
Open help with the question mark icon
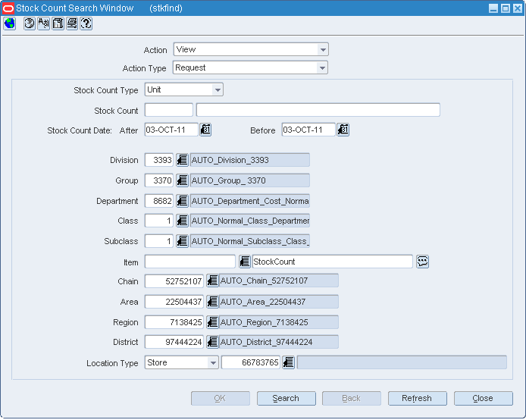click(x=86, y=24)
